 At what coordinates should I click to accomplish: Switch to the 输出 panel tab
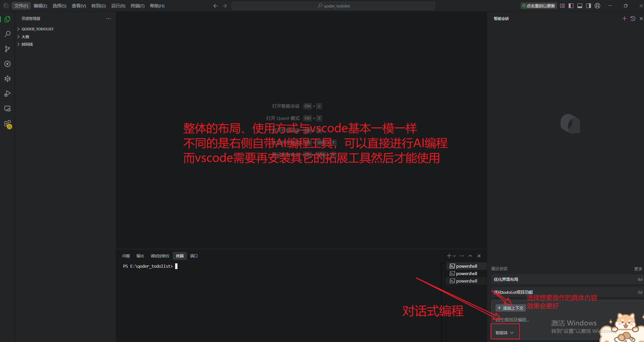pyautogui.click(x=140, y=256)
